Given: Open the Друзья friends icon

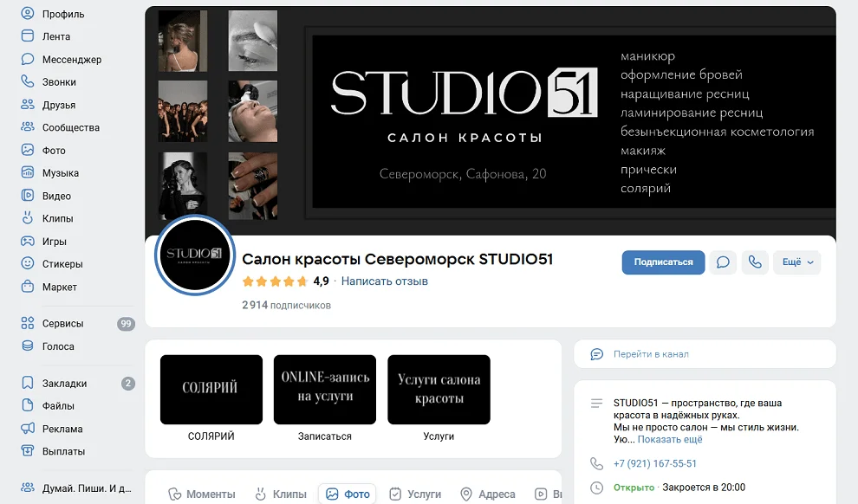Looking at the screenshot, I should point(28,105).
